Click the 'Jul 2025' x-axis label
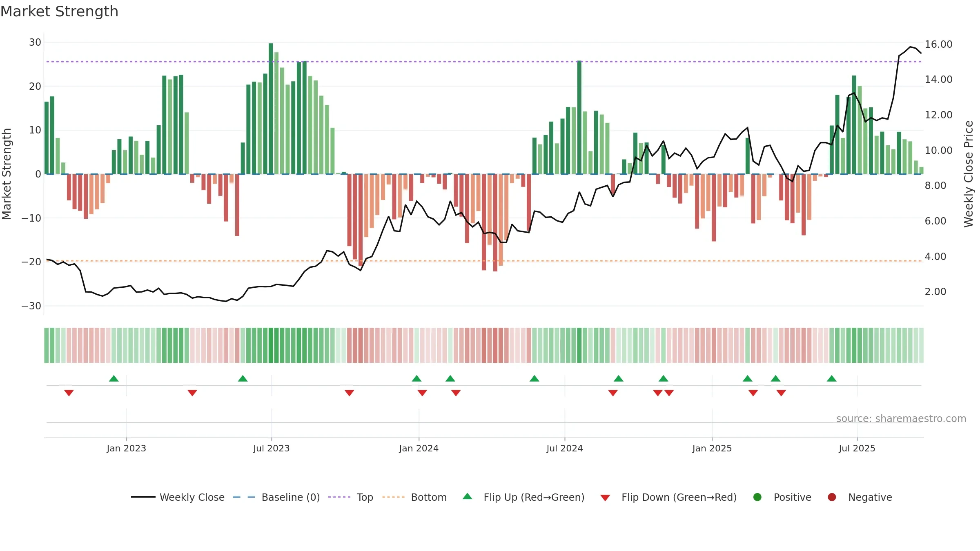980x551 pixels. click(x=857, y=448)
